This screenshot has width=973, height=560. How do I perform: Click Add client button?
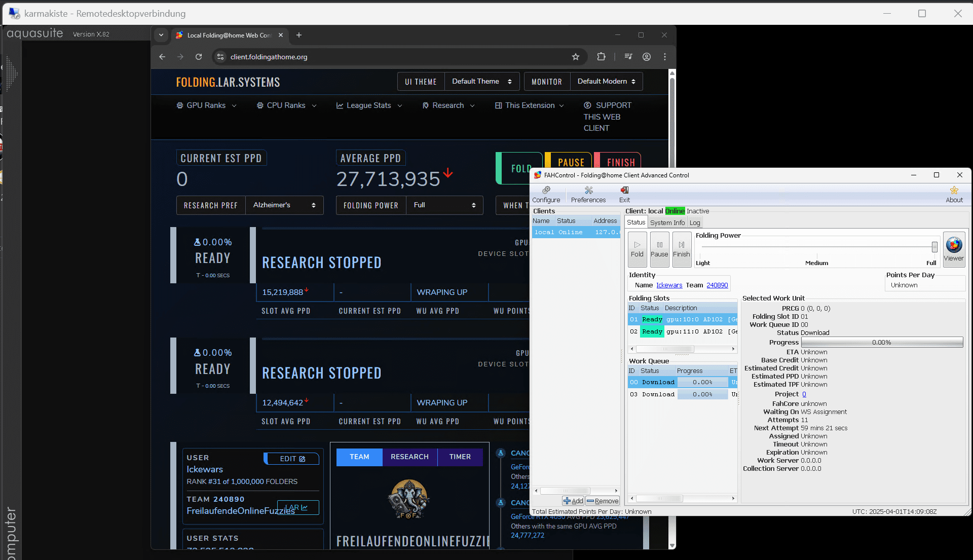tap(573, 501)
